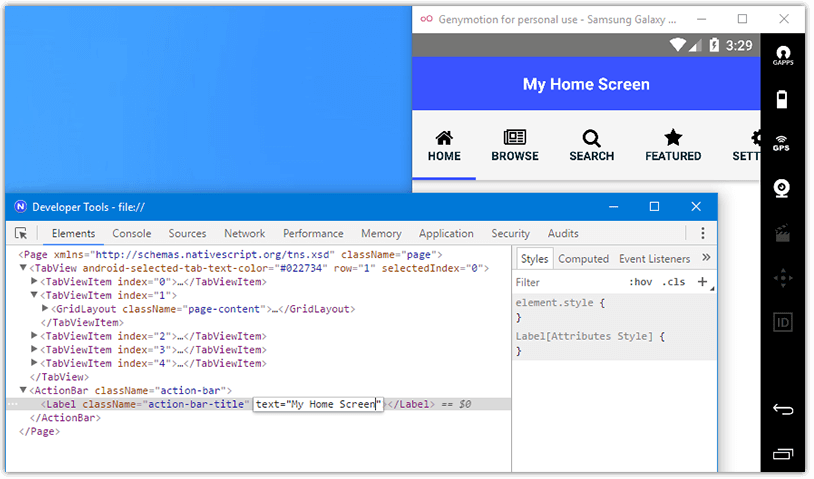Tap the FEATURED tab star icon
Image resolution: width=814 pixels, height=479 pixels.
pyautogui.click(x=673, y=138)
